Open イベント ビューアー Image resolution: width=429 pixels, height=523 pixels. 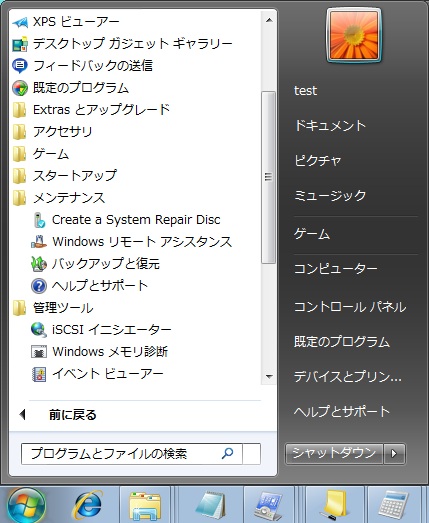pyautogui.click(x=97, y=374)
